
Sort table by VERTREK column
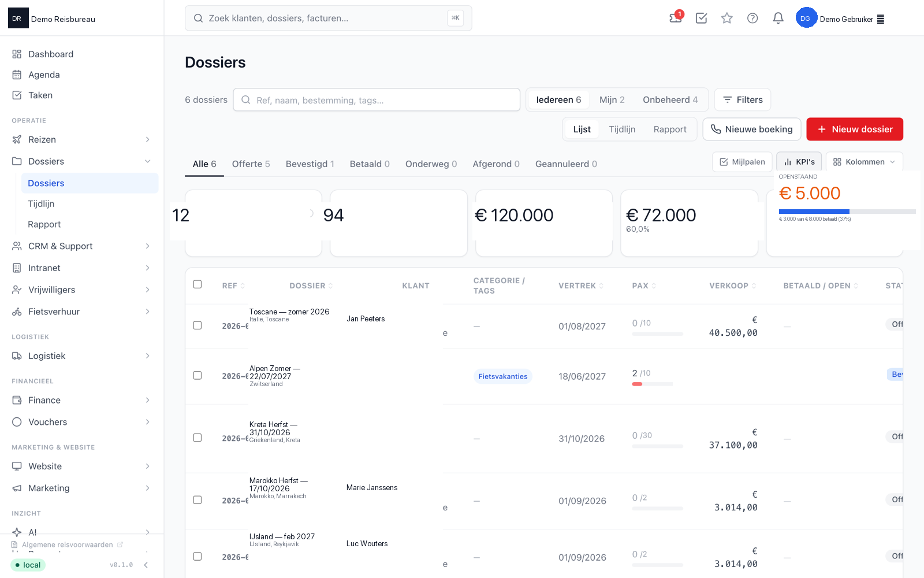(580, 286)
